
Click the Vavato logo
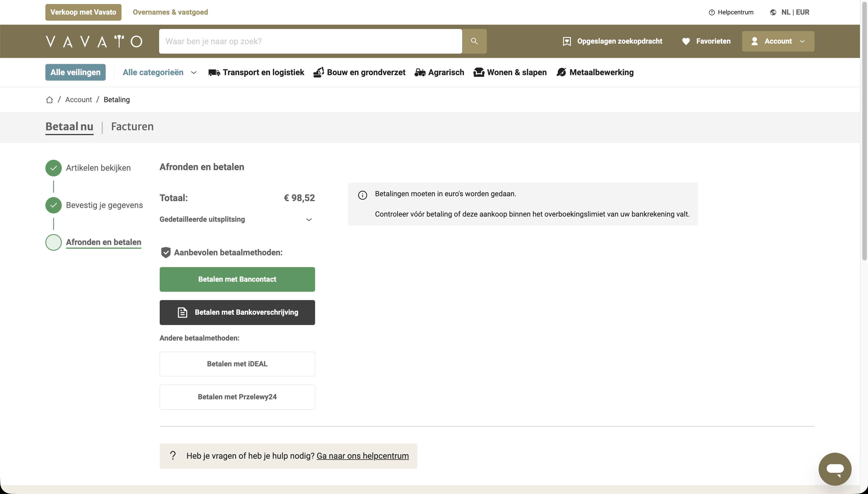[94, 41]
